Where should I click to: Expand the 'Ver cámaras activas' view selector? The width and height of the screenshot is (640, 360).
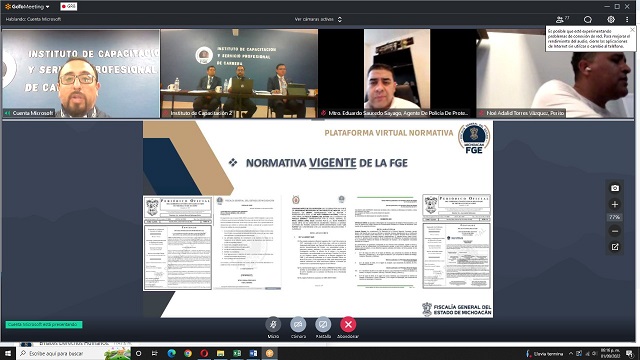(x=318, y=19)
